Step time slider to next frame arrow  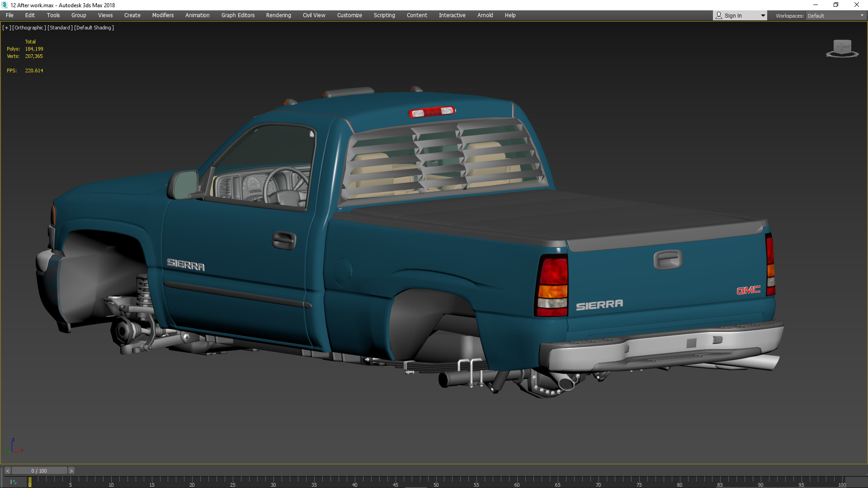click(x=71, y=471)
